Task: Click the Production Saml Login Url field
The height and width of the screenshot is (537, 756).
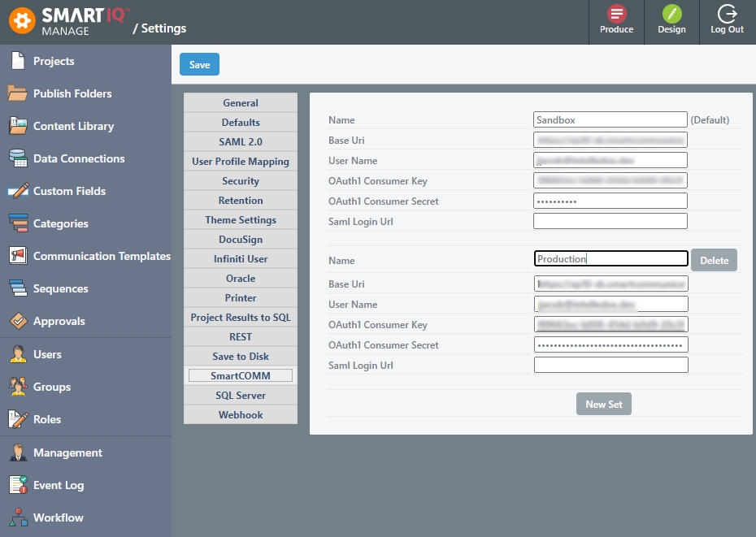Action: [x=610, y=365]
